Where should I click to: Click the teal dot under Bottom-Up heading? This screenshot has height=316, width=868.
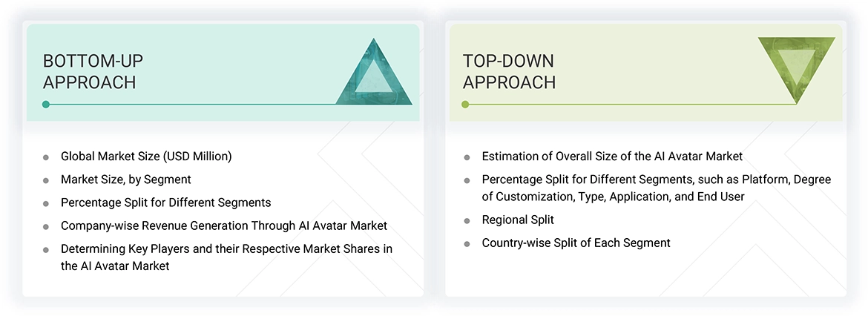point(46,105)
